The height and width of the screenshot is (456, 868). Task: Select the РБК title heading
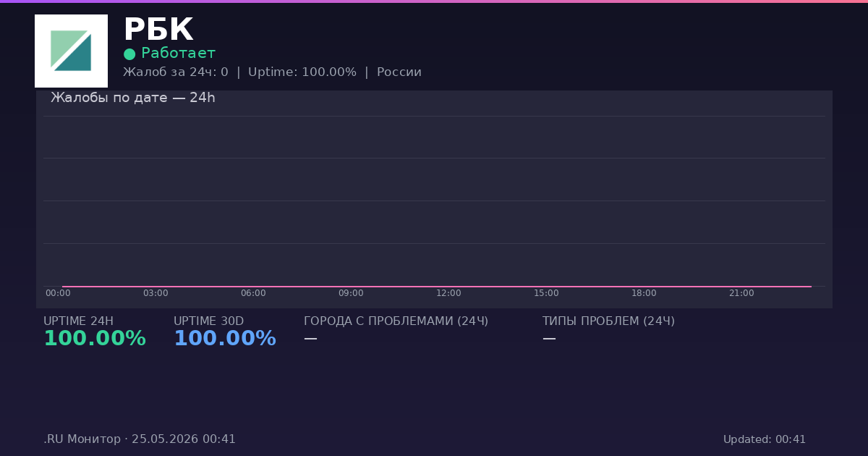coord(158,30)
